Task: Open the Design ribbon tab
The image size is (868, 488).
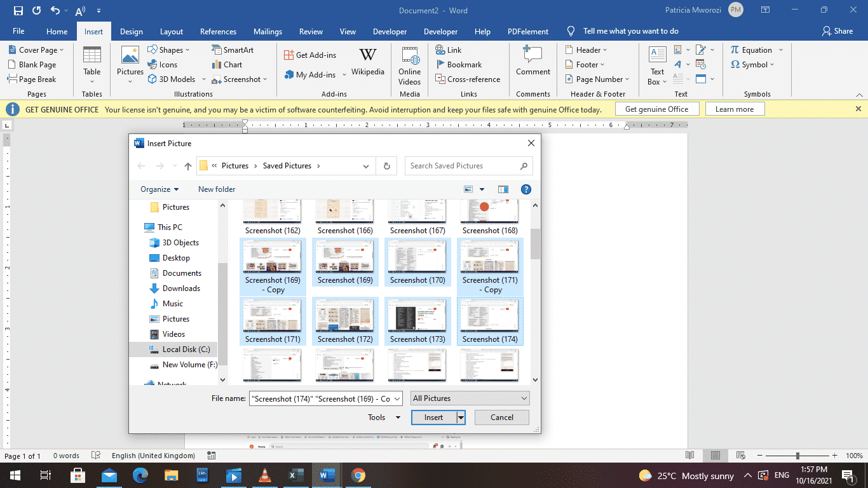Action: tap(132, 31)
